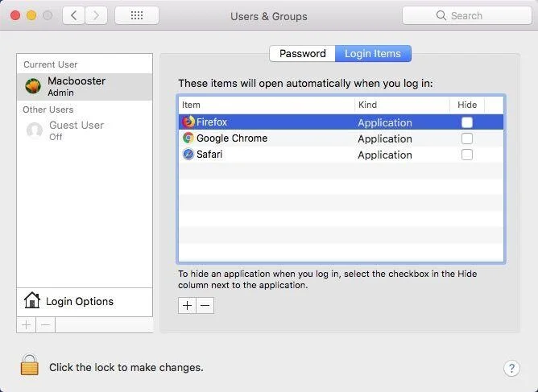Image resolution: width=538 pixels, height=392 pixels.
Task: Select the Macbooster admin user
Action: pos(85,86)
